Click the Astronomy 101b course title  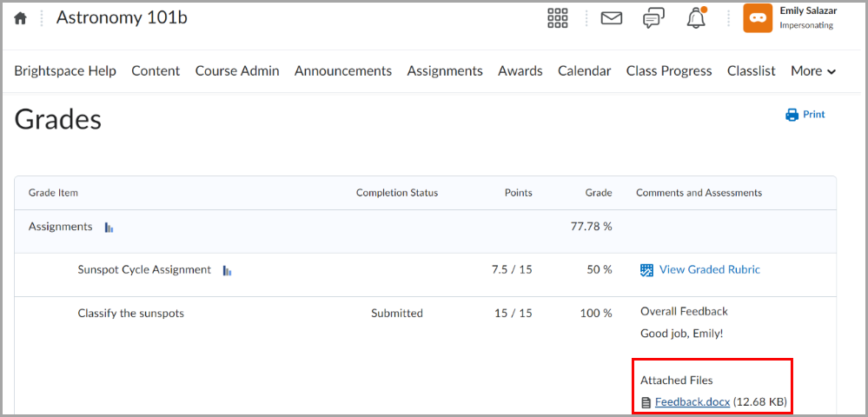(121, 17)
